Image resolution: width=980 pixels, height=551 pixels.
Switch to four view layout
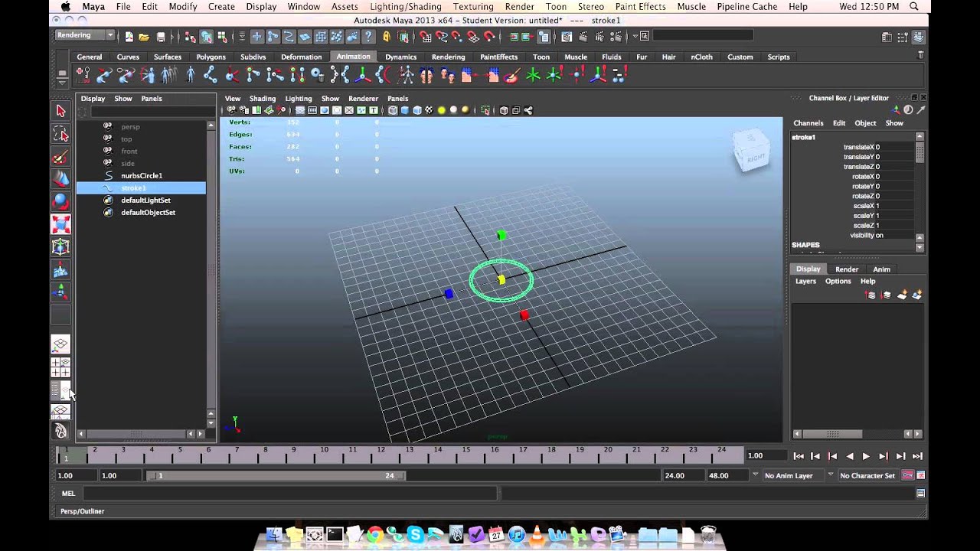(60, 367)
